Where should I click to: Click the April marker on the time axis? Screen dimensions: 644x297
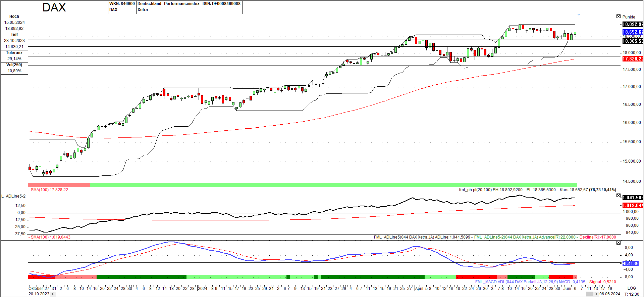coord(419,288)
